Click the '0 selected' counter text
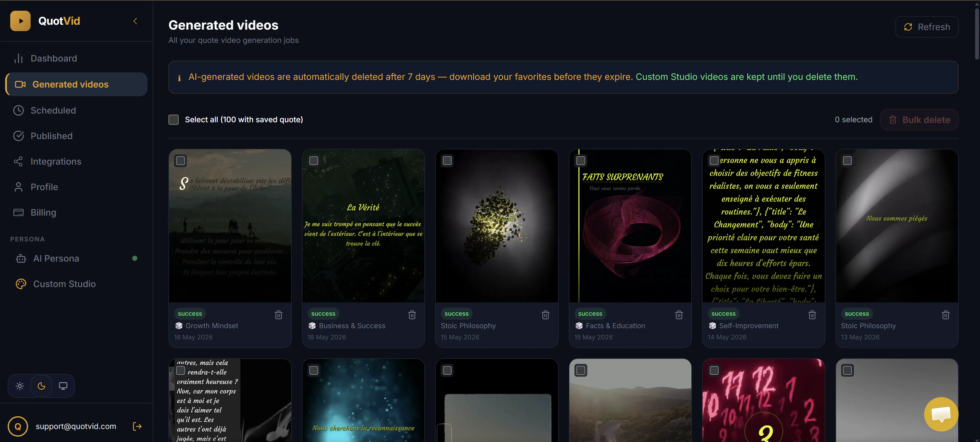Viewport: 980px width, 442px height. tap(854, 119)
